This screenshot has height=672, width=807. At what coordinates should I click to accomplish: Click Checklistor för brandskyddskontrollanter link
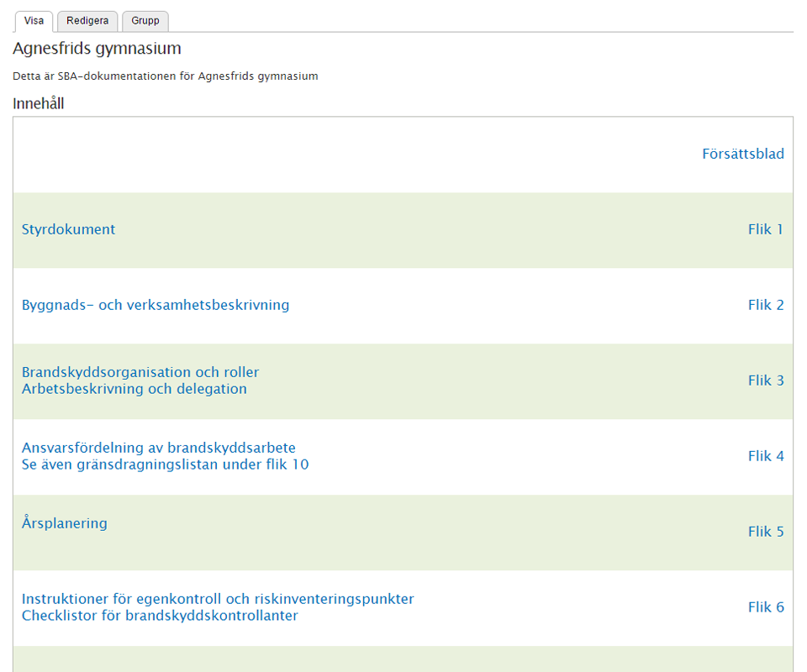[160, 616]
